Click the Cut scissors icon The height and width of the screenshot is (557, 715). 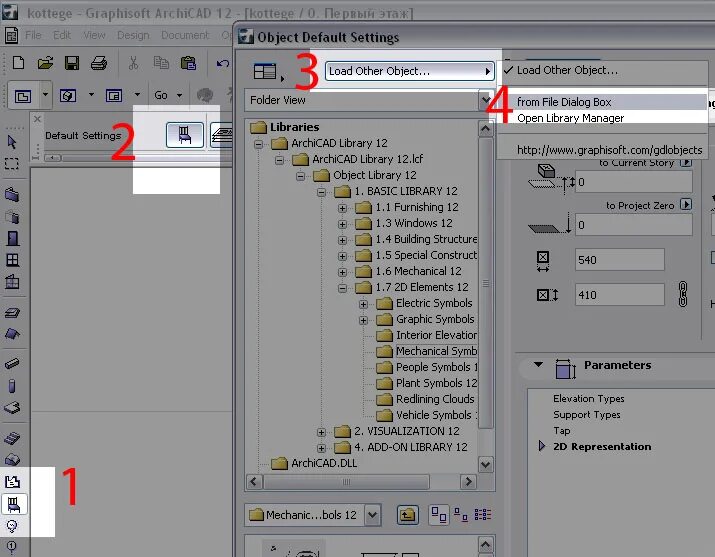[133, 63]
